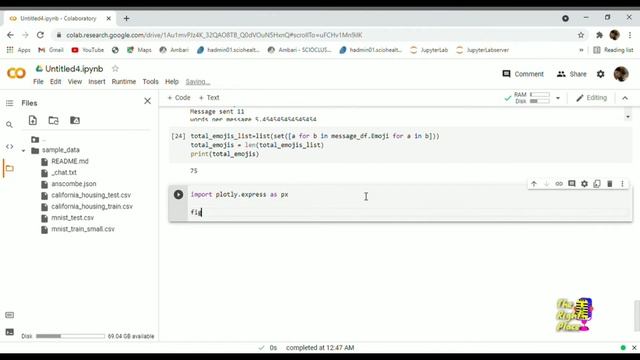Move cell up with arrow icon
640x360 pixels.
533,184
